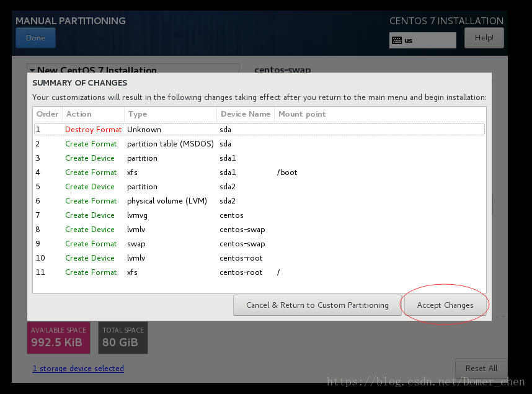This screenshot has height=394, width=532.
Task: Open the Help! button
Action: point(484,38)
